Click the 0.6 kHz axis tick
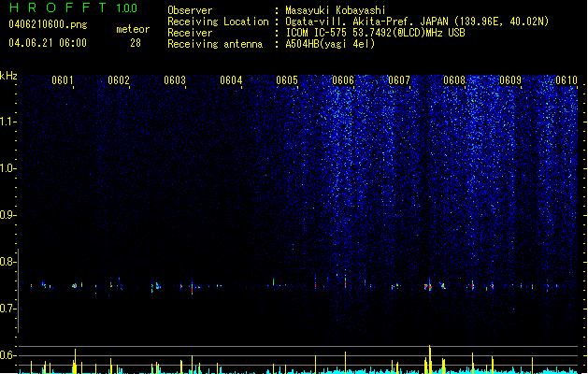Image resolution: width=588 pixels, height=374 pixels. pos(7,355)
